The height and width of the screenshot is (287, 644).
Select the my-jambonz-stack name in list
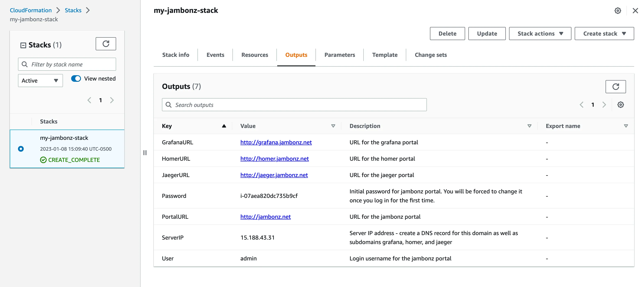pos(64,138)
